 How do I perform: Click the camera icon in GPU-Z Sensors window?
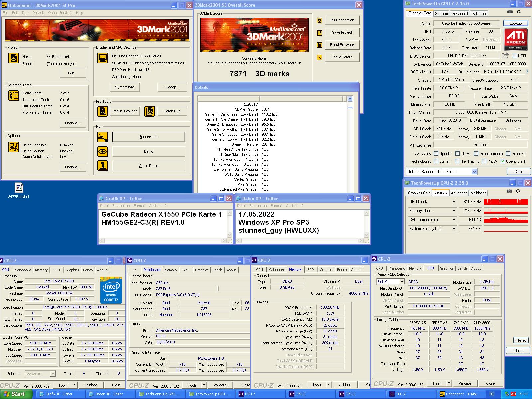[x=509, y=191]
